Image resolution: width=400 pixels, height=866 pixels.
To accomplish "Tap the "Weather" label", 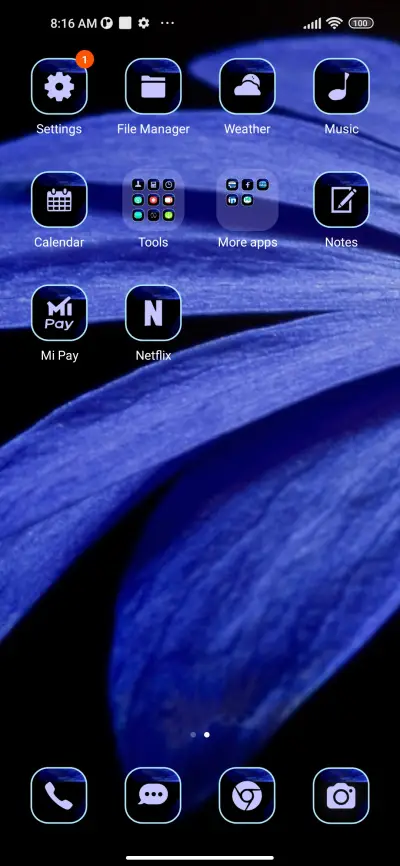I will 247,129.
